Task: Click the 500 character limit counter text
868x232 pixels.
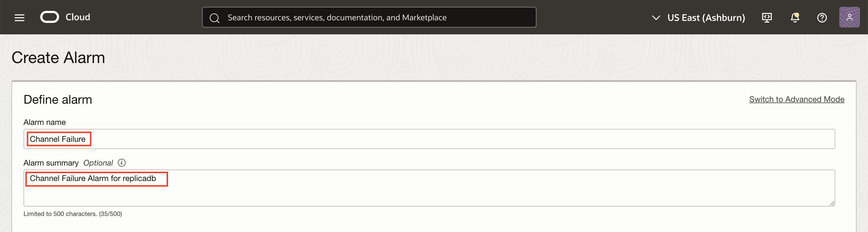Action: (x=73, y=214)
